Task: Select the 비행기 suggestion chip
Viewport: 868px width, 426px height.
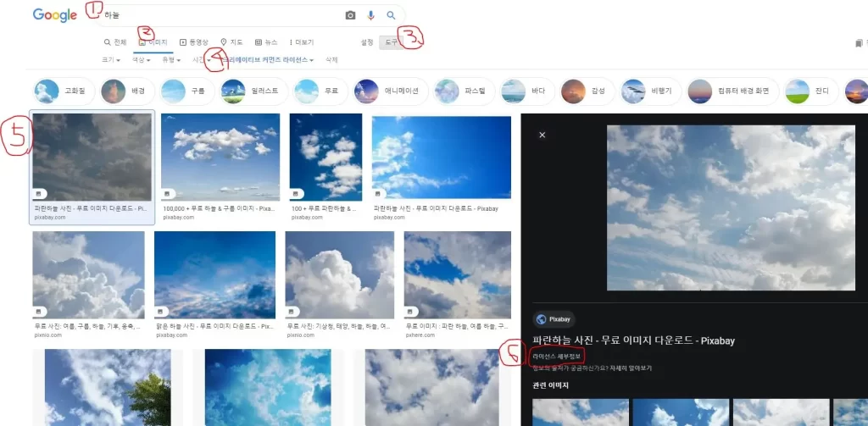Action: pos(649,91)
